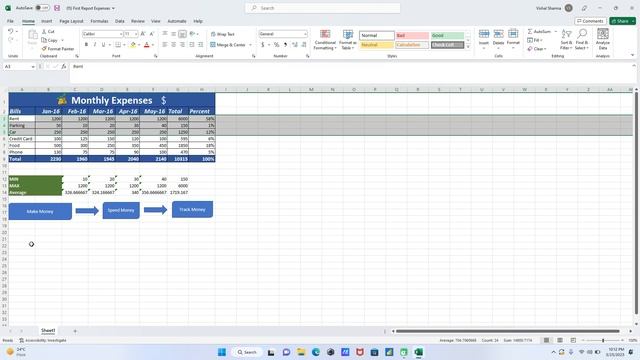640x360 pixels.
Task: Open the Name Box dropdown
Action: point(33,67)
